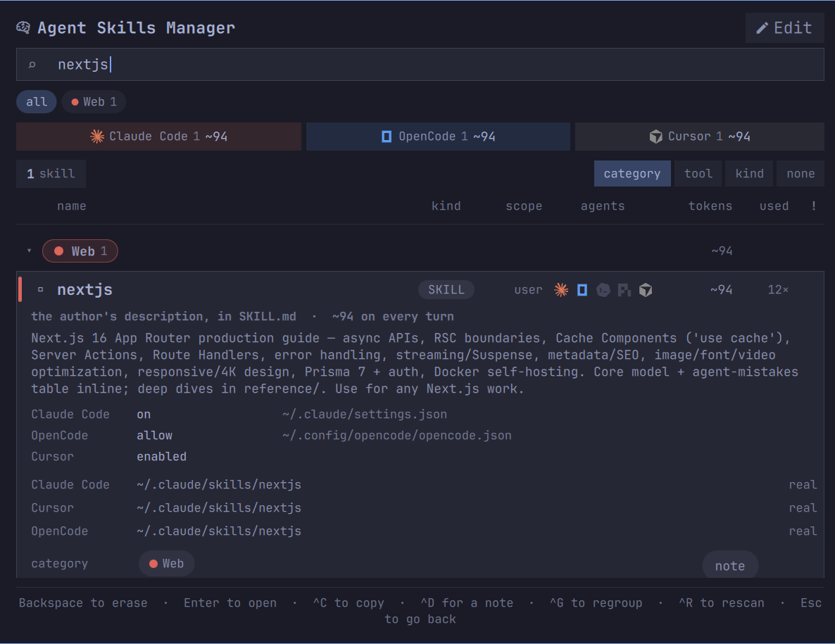Click the OpenCode square icon in the agent bar
The image size is (835, 644).
[387, 137]
